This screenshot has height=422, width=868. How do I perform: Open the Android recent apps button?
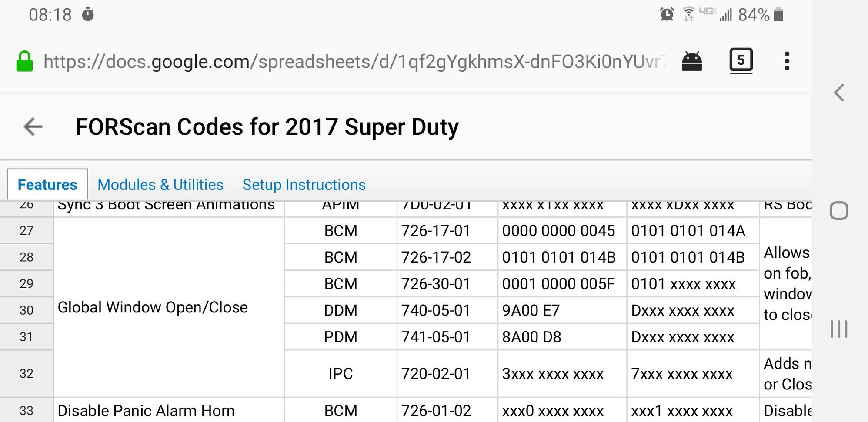pos(838,329)
